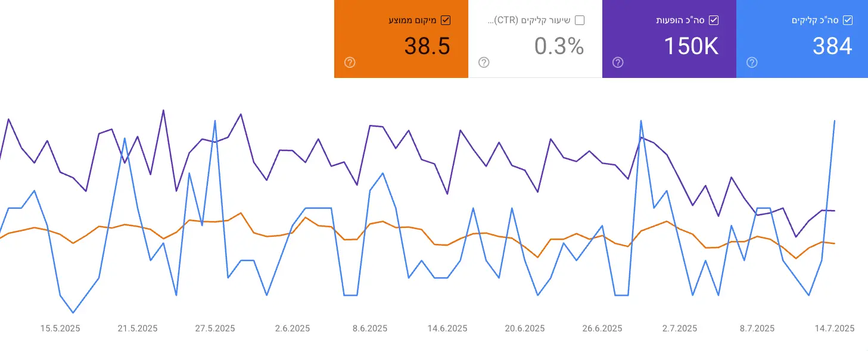Screen dimensions: 868x351
Task: Click help icon on orange average position card
Action: click(x=350, y=62)
